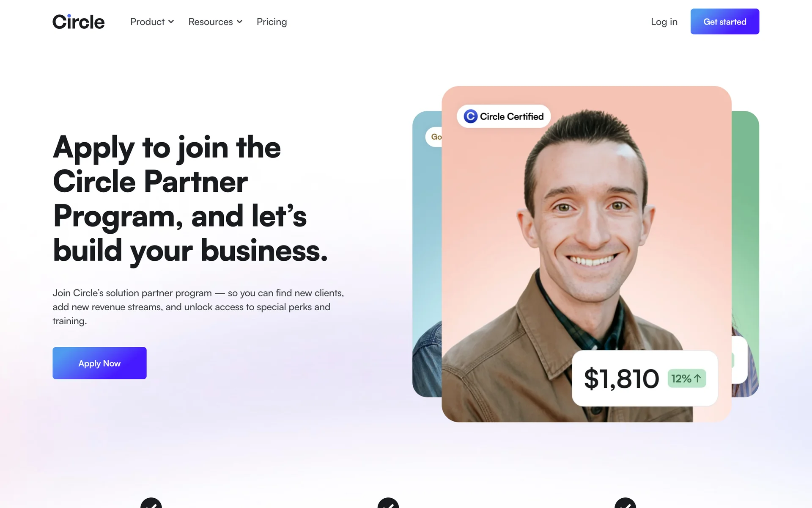Click the Get started button
812x508 pixels.
(724, 22)
